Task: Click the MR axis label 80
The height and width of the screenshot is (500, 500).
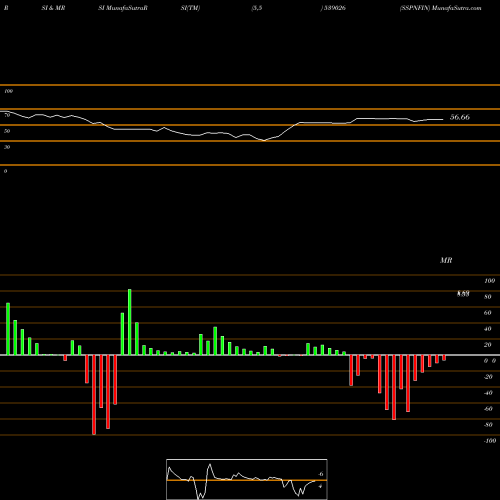Action: 488,297
